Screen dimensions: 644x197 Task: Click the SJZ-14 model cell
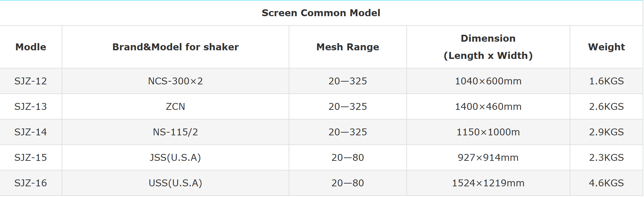(31, 132)
